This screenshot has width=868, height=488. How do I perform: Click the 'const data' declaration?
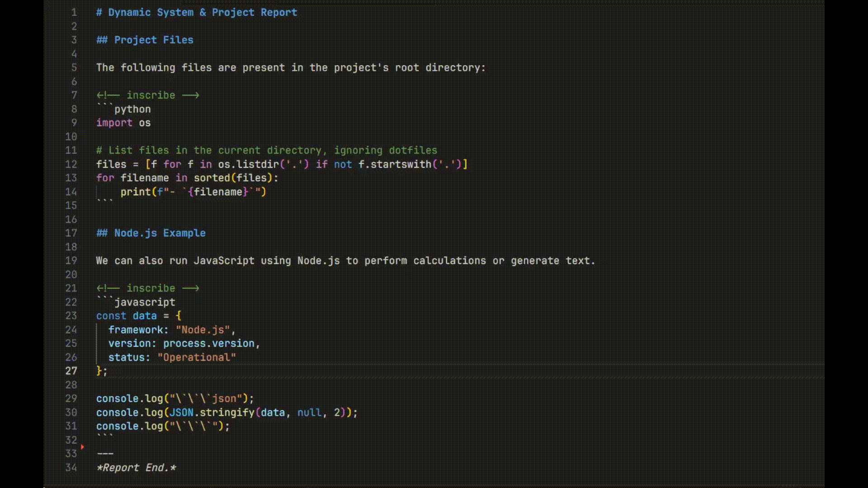click(126, 316)
